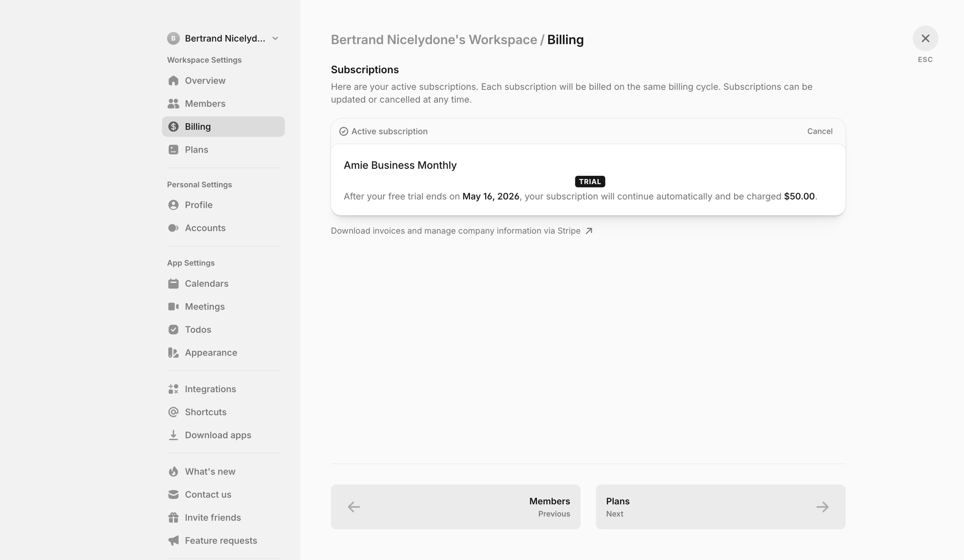
Task: Click the Calendars icon
Action: click(x=173, y=284)
